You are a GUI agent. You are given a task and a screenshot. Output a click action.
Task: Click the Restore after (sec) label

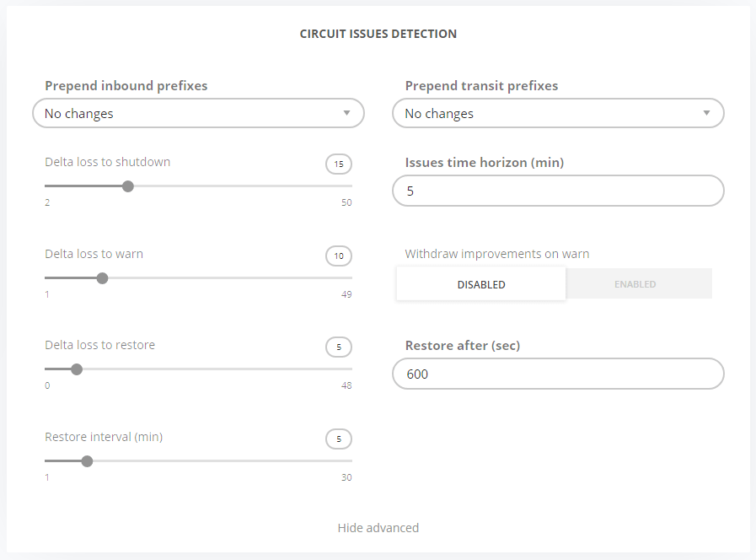click(x=463, y=345)
